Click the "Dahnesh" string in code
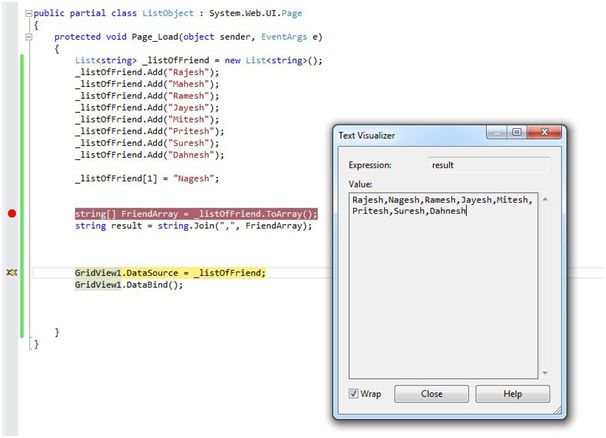Viewport: 606px width, 438px height. (191, 155)
